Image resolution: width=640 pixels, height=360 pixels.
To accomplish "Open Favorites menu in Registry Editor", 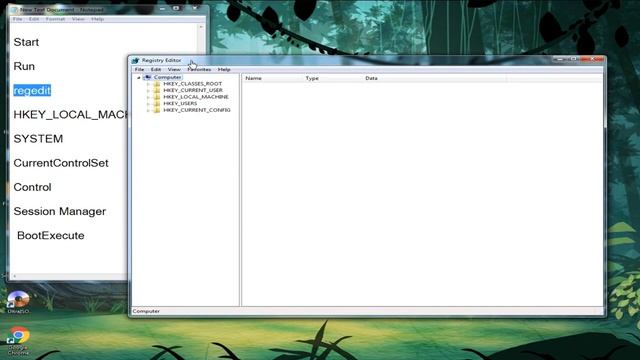I will [199, 69].
